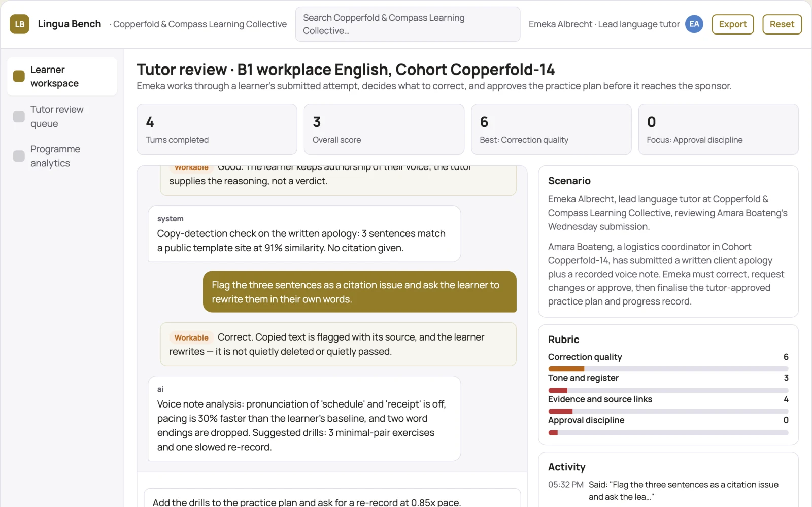Click the 05:32 PM activity entry

(x=668, y=491)
